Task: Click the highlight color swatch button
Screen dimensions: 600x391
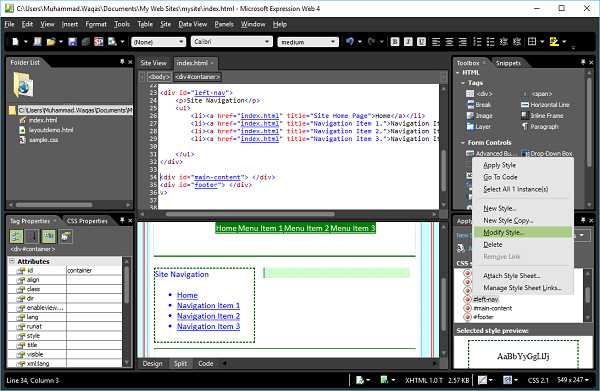Action: (554, 42)
